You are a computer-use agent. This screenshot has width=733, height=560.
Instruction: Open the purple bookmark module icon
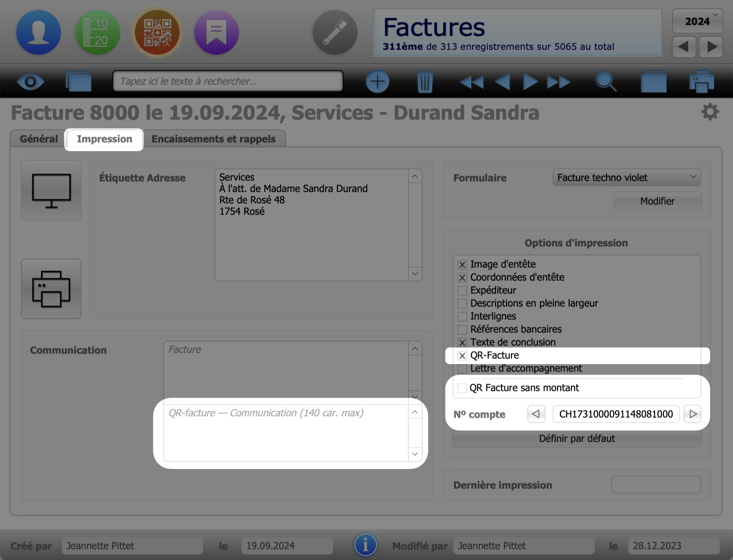coord(216,33)
